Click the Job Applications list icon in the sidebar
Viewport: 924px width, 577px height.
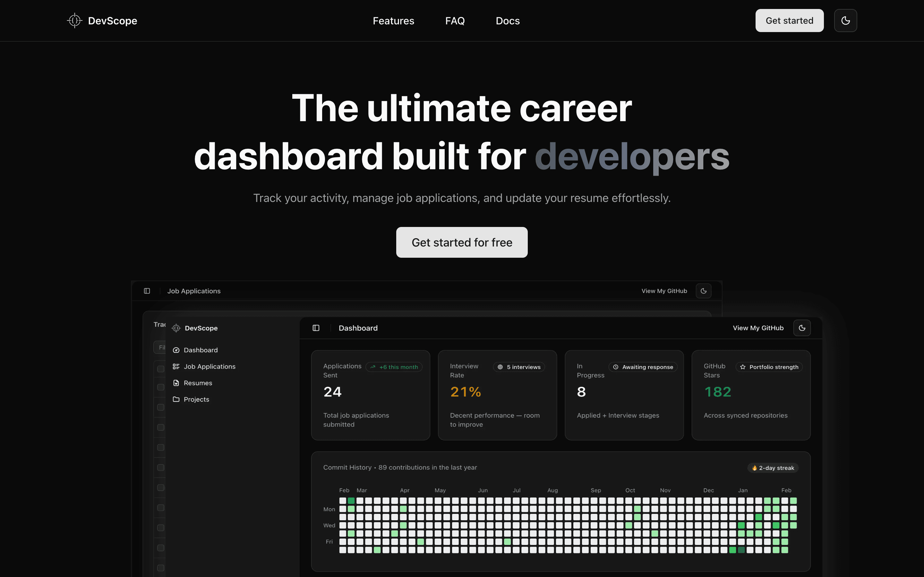[x=176, y=366]
